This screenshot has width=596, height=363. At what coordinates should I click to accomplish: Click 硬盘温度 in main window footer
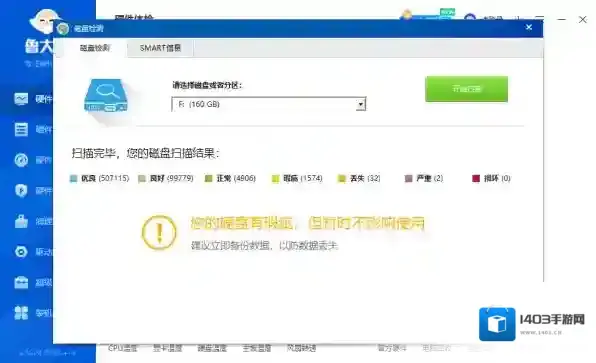point(212,348)
